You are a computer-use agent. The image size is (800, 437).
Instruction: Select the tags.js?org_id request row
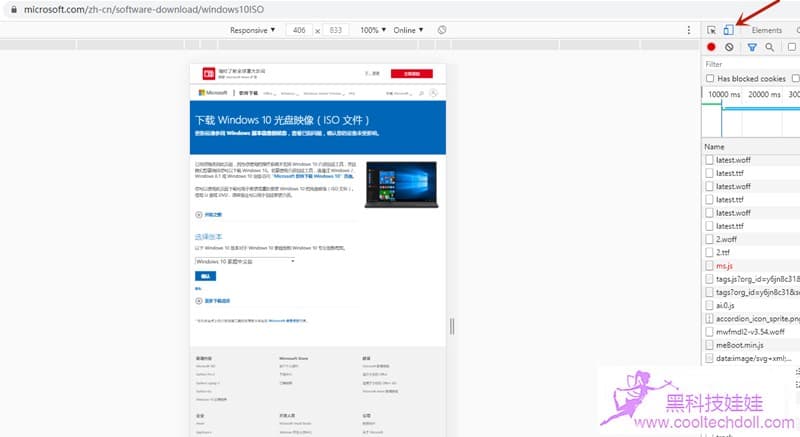tap(751, 279)
